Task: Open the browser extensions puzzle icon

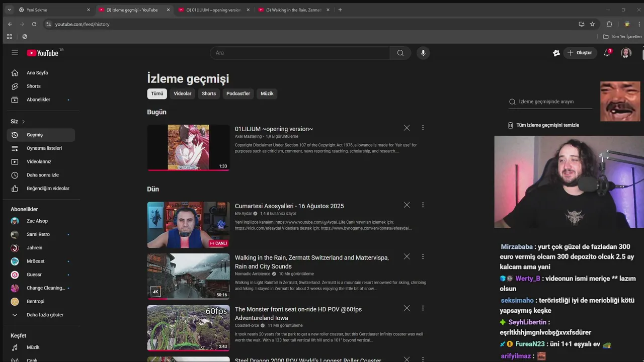Action: (x=609, y=24)
